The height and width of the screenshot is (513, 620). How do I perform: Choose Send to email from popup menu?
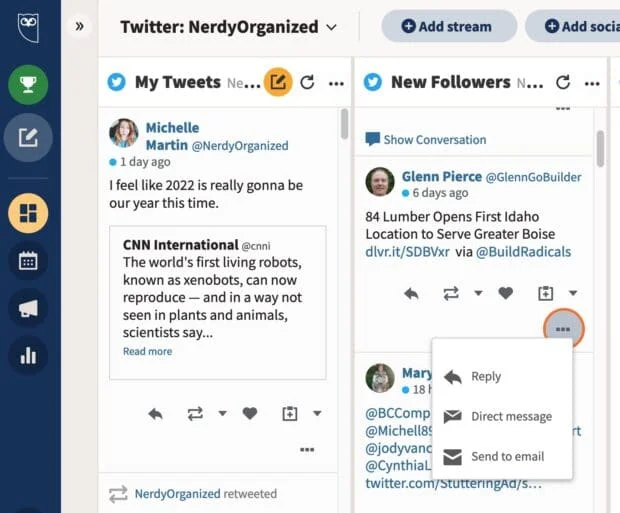502,456
